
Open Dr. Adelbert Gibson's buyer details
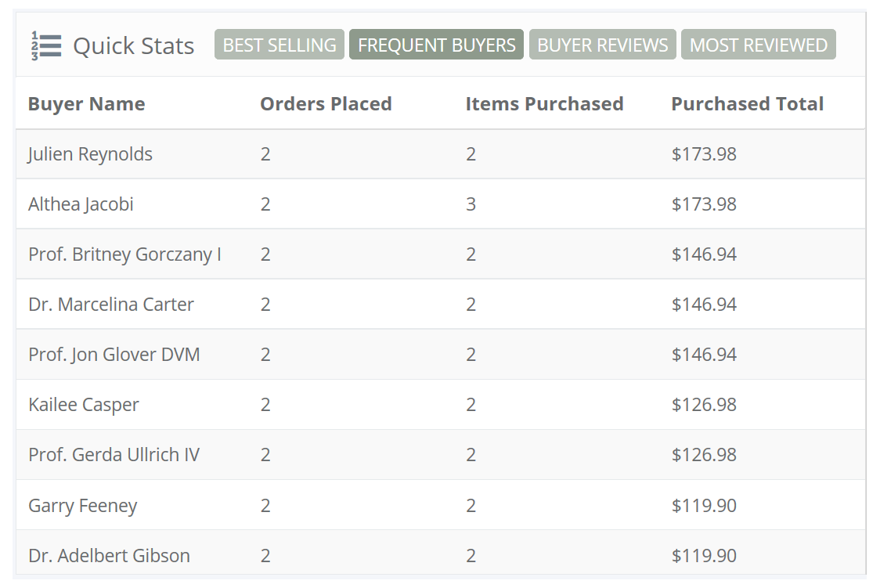(x=110, y=555)
